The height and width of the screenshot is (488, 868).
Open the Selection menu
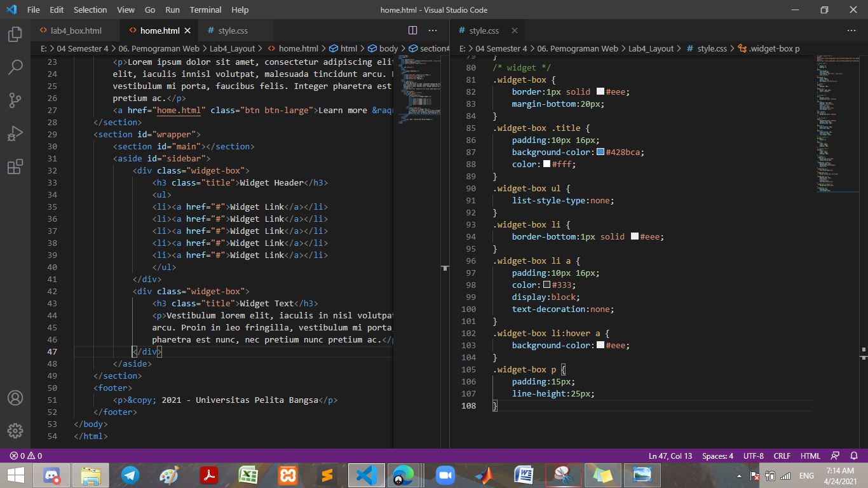click(90, 10)
